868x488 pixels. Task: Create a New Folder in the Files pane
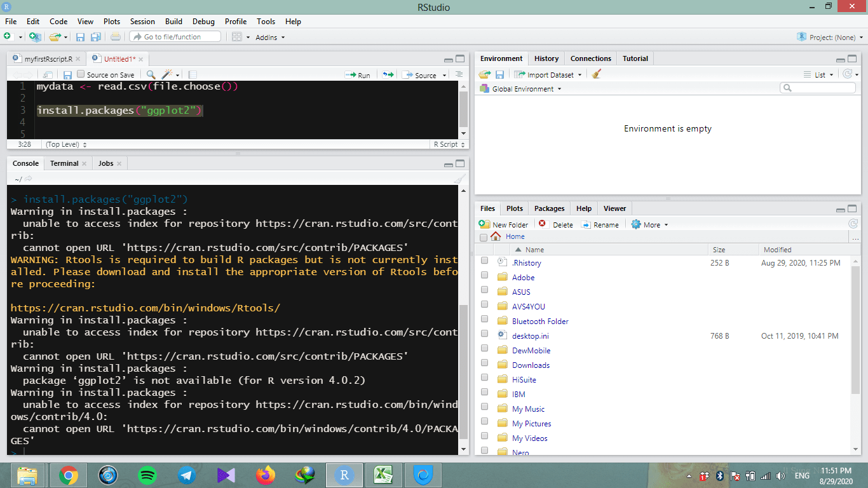click(x=503, y=224)
